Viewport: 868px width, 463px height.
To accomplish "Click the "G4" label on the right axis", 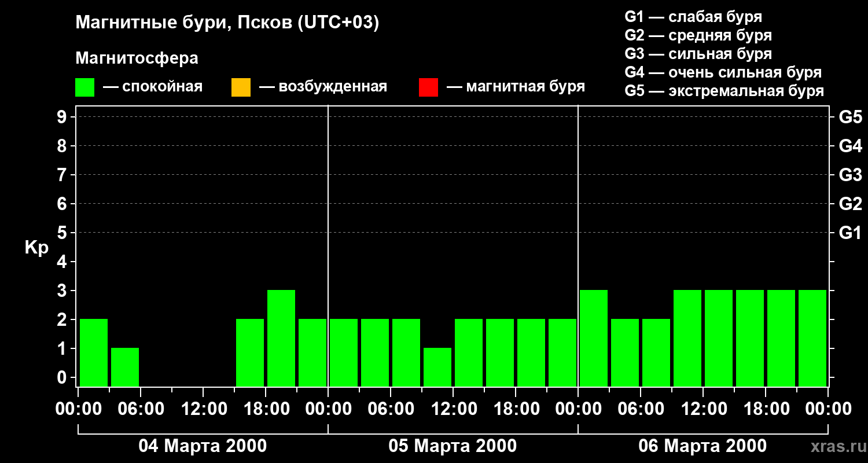I will click(851, 146).
